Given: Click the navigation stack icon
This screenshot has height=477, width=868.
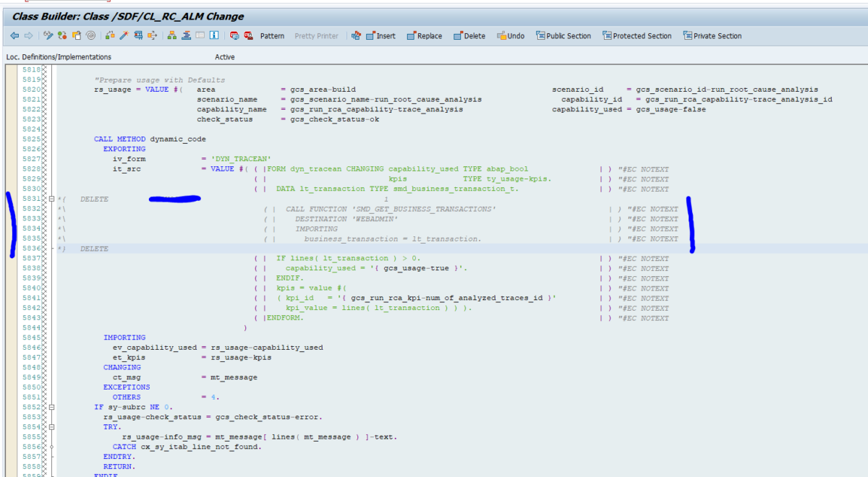Looking at the screenshot, I should [x=187, y=35].
